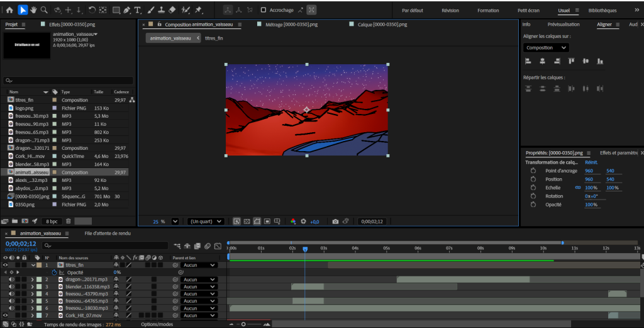The image size is (644, 328).
Task: Enable the Accrochage snapping checkbox
Action: click(x=264, y=10)
